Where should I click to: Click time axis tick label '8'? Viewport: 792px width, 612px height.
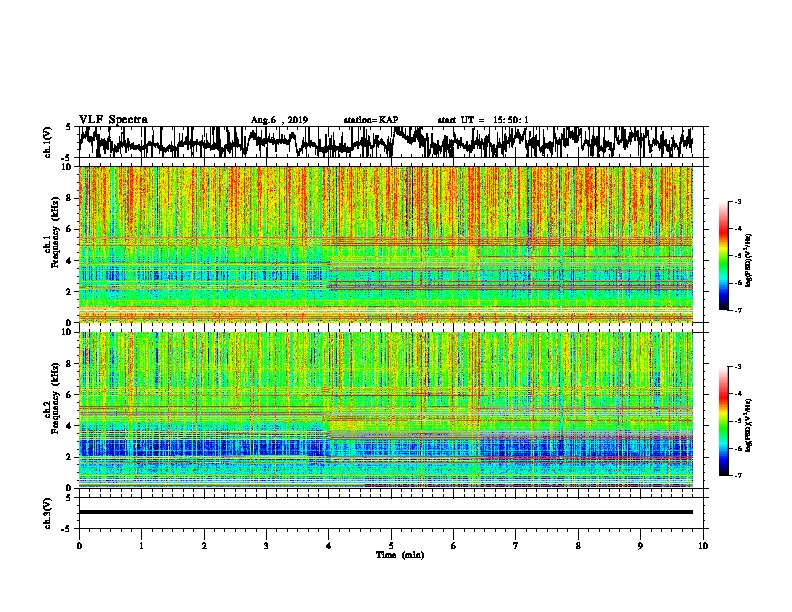578,546
